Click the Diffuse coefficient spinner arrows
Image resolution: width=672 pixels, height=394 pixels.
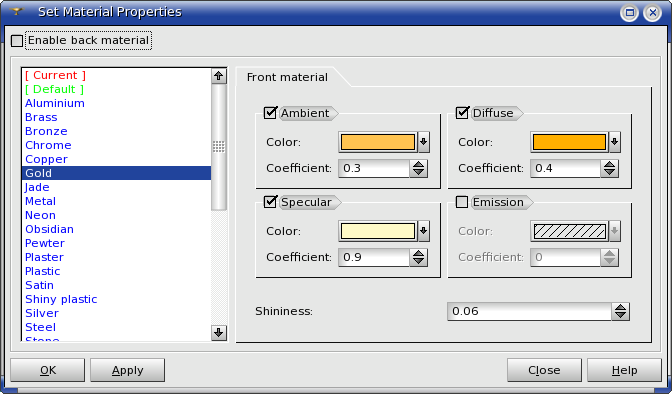(609, 168)
